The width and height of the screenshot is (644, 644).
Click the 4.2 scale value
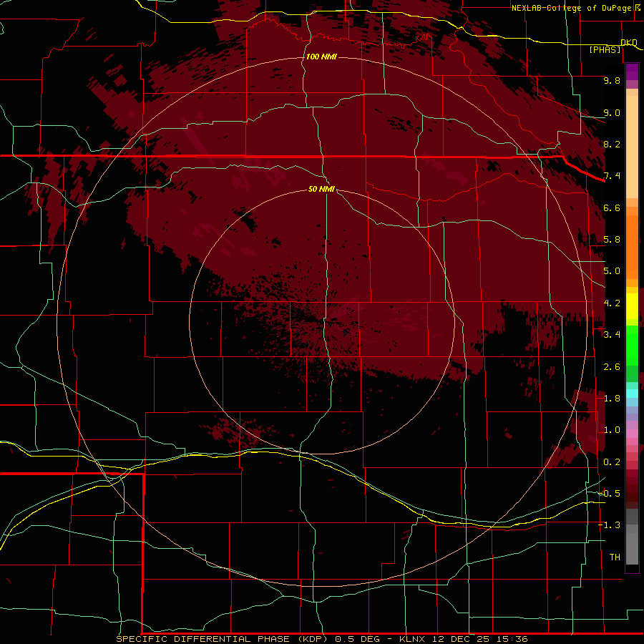(x=612, y=303)
